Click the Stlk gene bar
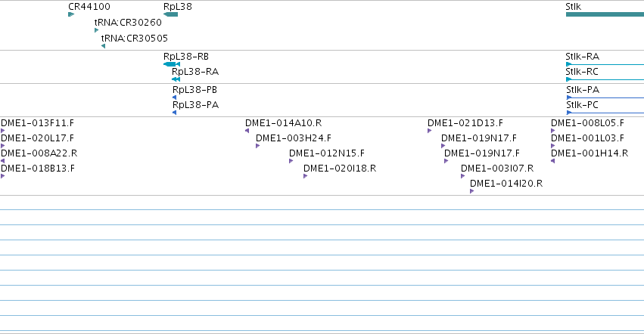644x334 pixels. tap(605, 14)
